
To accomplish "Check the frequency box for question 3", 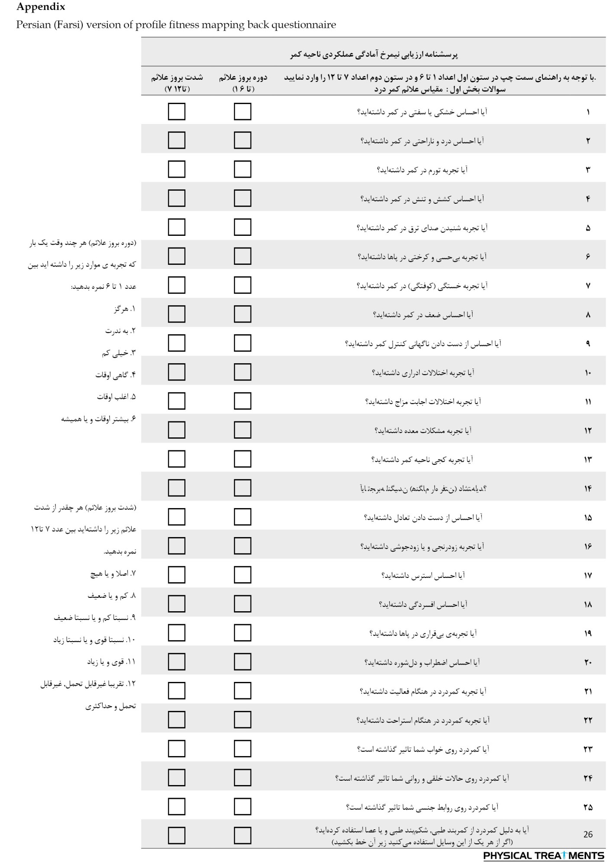I will (x=242, y=169).
